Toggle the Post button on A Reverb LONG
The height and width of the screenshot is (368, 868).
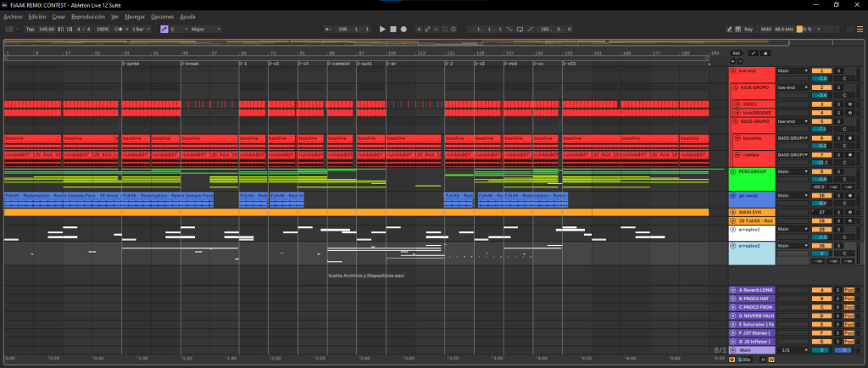tap(849, 290)
